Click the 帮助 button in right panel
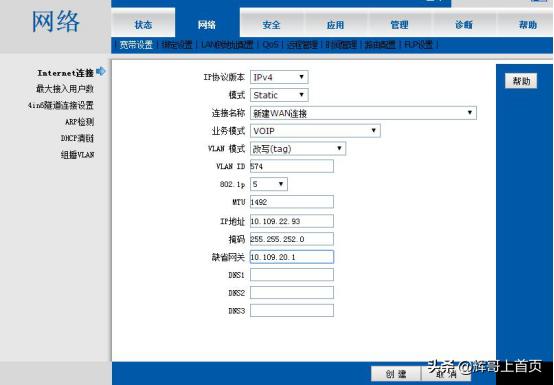 tap(521, 81)
